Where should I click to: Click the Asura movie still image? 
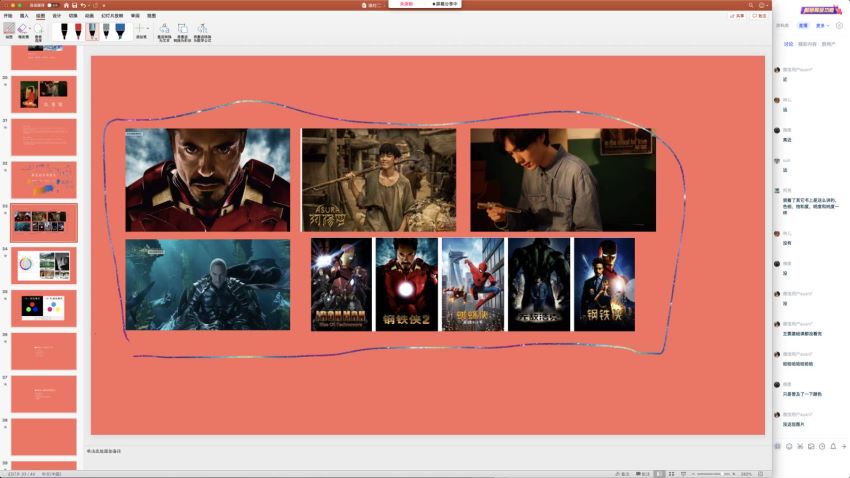point(379,180)
